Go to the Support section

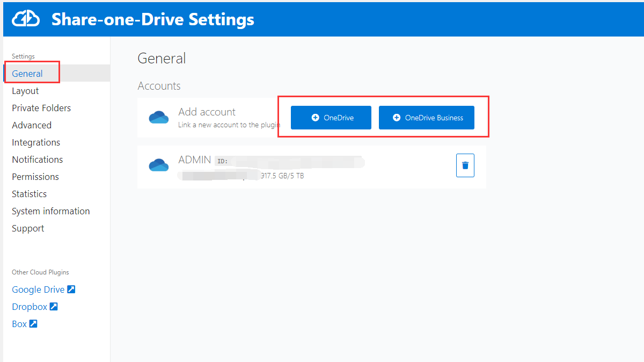(28, 228)
